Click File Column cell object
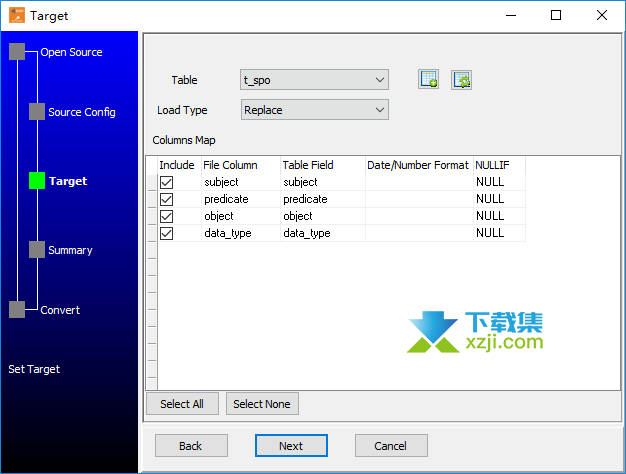This screenshot has width=626, height=474. coord(241,216)
